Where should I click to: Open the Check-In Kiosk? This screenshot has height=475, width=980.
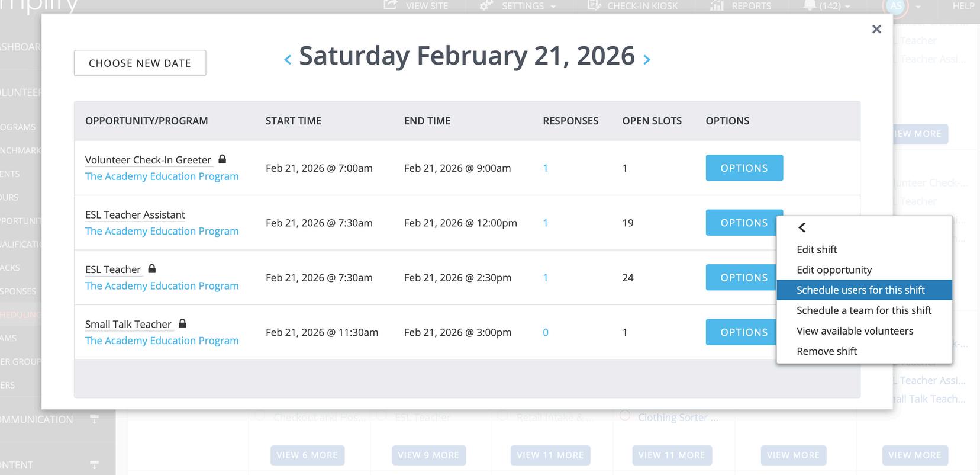click(x=633, y=6)
